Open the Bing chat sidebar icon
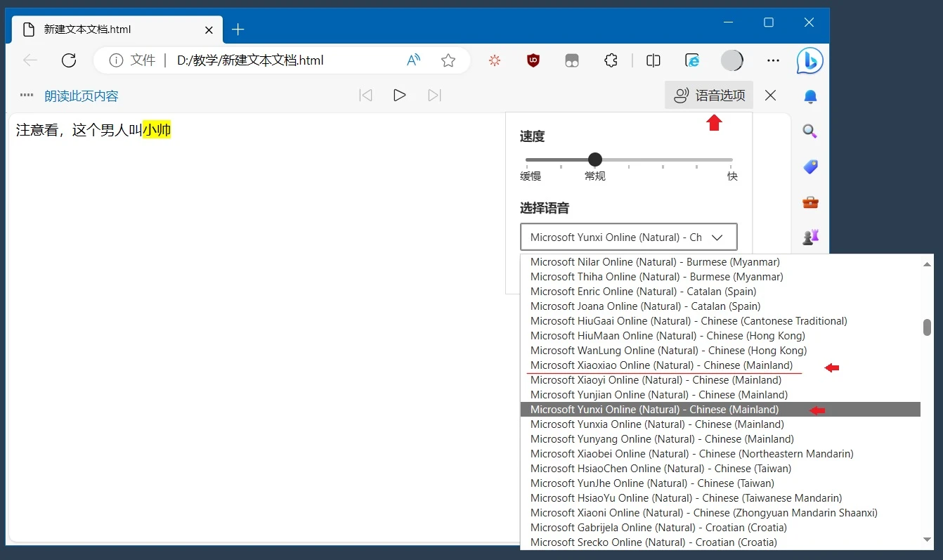The width and height of the screenshot is (943, 560). [809, 61]
